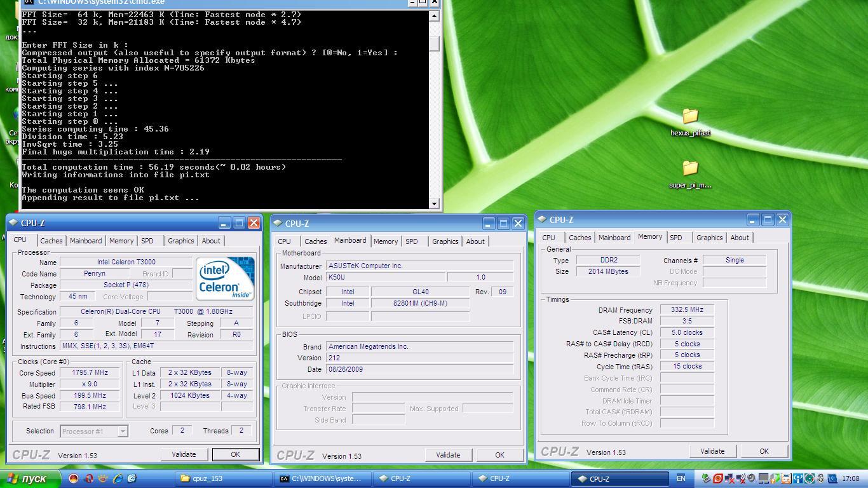Viewport: 868px width, 488px height.
Task: Click the cmd scrollbar down arrow
Action: point(435,203)
